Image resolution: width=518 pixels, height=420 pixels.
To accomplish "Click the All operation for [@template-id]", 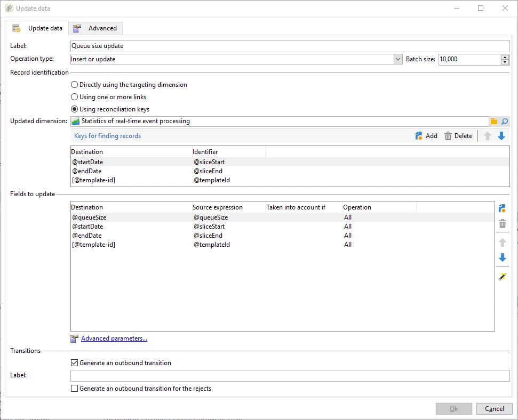I will pos(347,245).
